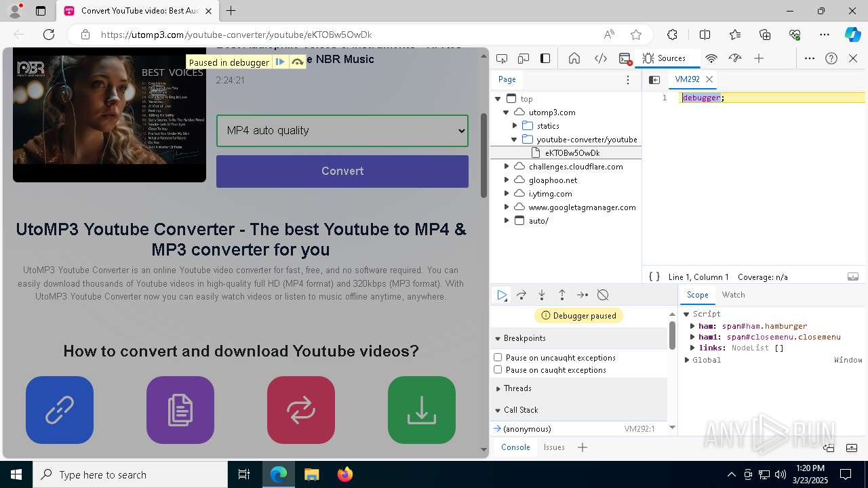Expand the Quick View panel icon

[852, 447]
